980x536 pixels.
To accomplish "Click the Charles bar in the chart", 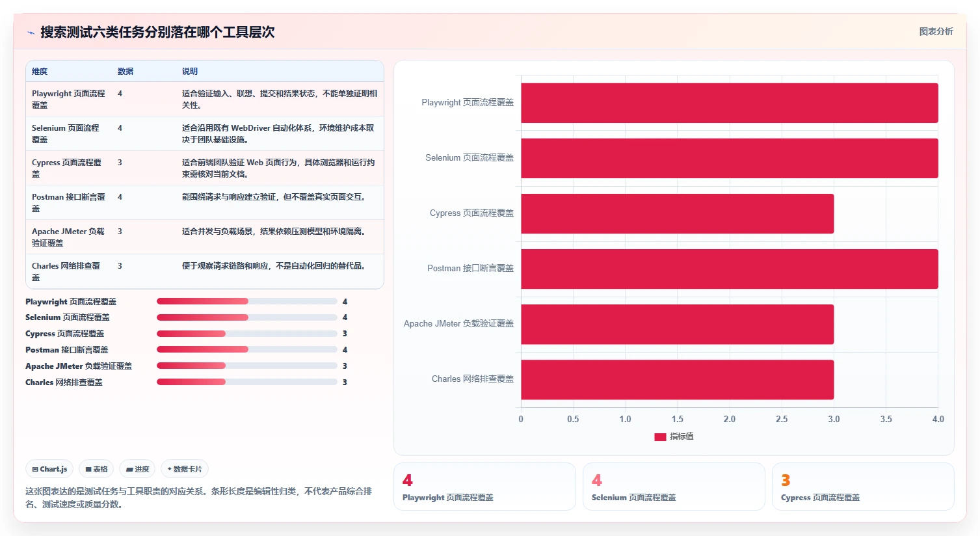I will tap(678, 379).
